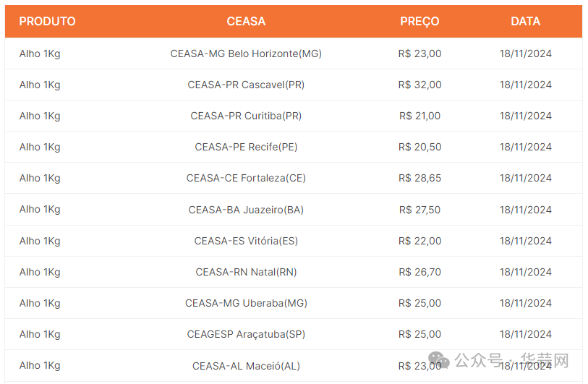Click CEASA-MG Uberaba(MG) cell

click(x=246, y=303)
